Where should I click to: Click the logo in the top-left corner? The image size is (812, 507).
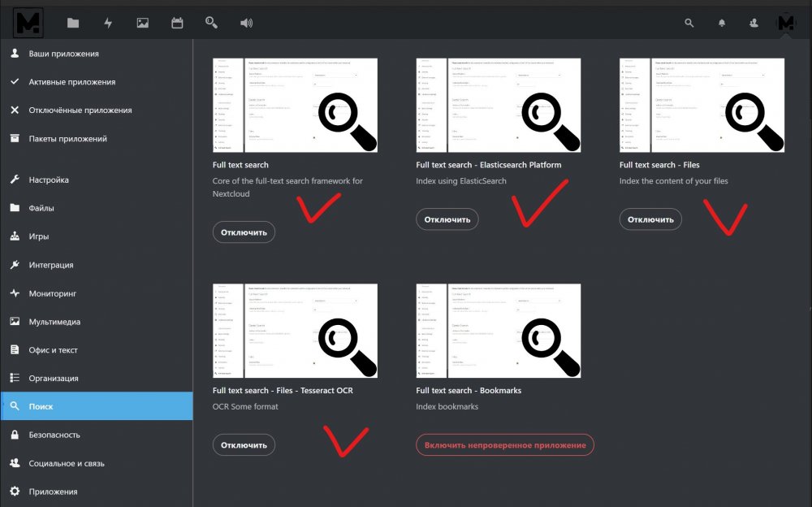28,23
